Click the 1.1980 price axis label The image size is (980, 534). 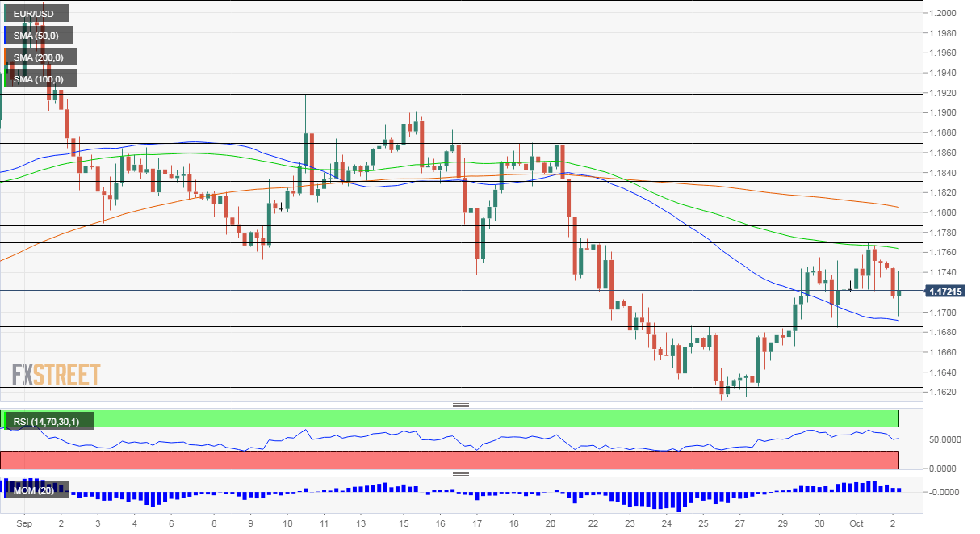[943, 33]
